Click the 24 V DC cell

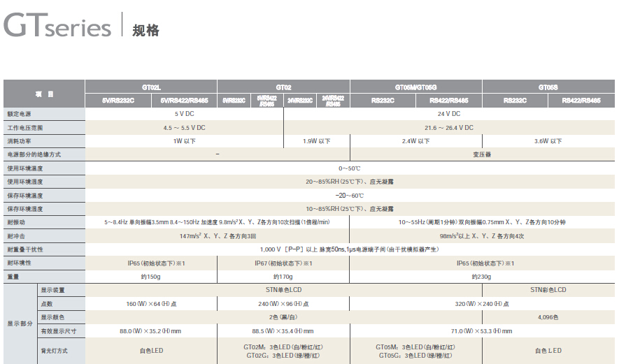(x=448, y=113)
